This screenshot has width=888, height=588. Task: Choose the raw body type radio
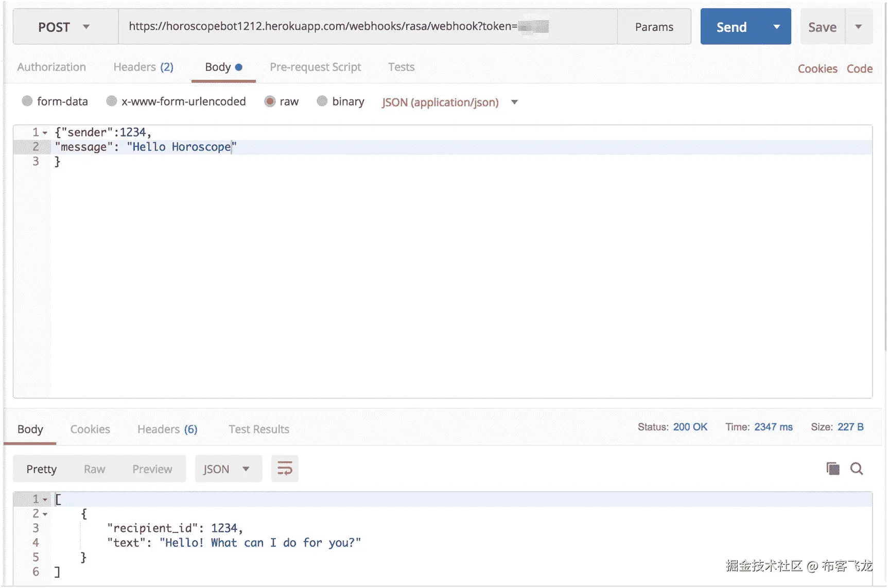pyautogui.click(x=270, y=101)
